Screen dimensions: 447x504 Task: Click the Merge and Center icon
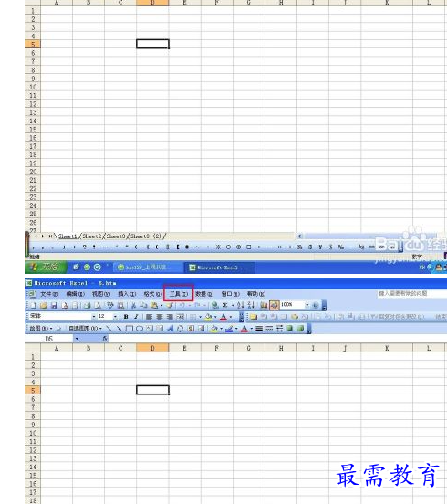tap(180, 317)
